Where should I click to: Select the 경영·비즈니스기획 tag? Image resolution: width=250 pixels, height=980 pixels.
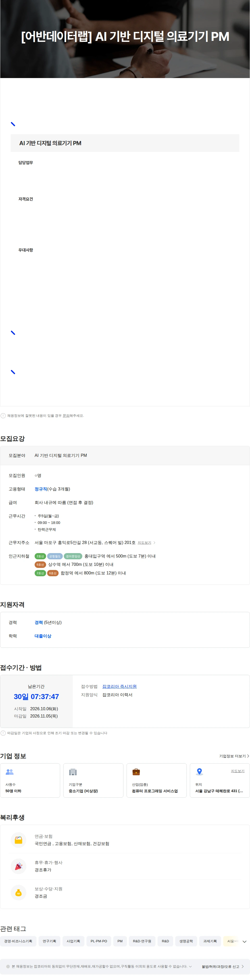[18, 941]
